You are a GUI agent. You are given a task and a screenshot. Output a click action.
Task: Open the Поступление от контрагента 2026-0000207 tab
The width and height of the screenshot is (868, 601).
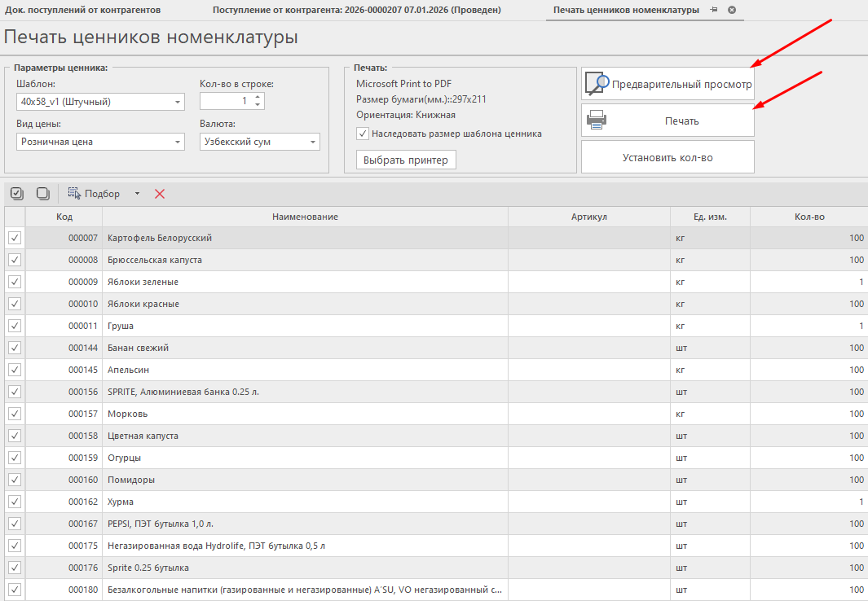[x=356, y=10]
